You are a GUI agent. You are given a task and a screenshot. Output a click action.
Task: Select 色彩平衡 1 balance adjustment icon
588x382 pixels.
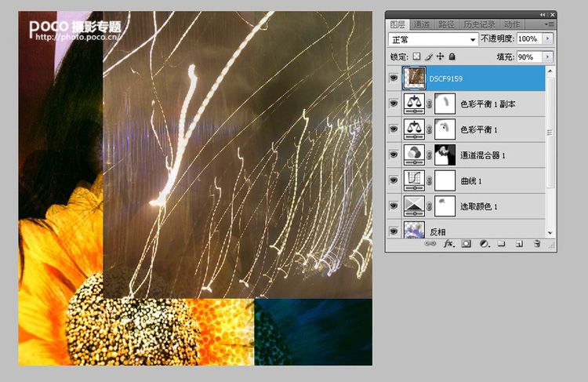[x=415, y=129]
